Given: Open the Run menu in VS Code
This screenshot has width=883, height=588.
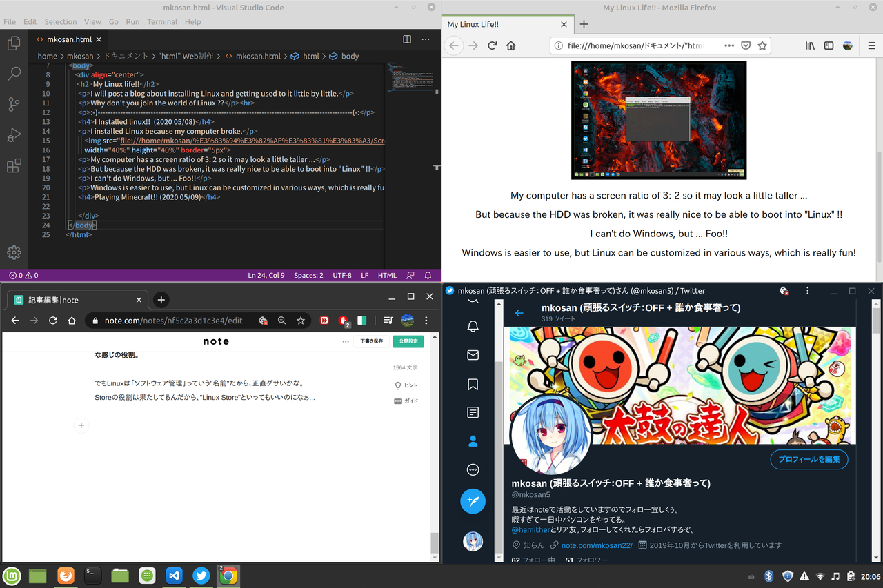Looking at the screenshot, I should point(132,21).
